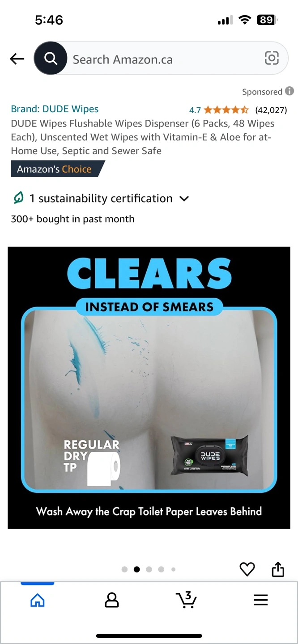Open the Brand: DUDE Wipes link

coord(55,109)
